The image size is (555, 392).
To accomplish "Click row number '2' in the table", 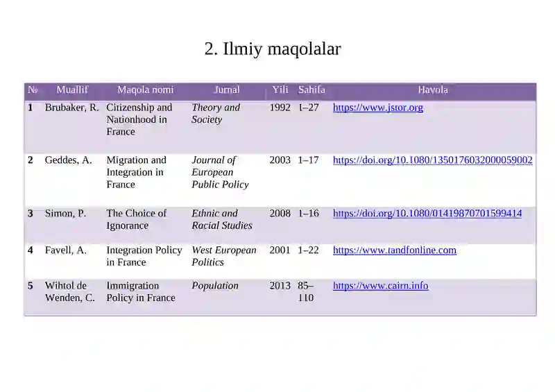I will (31, 160).
